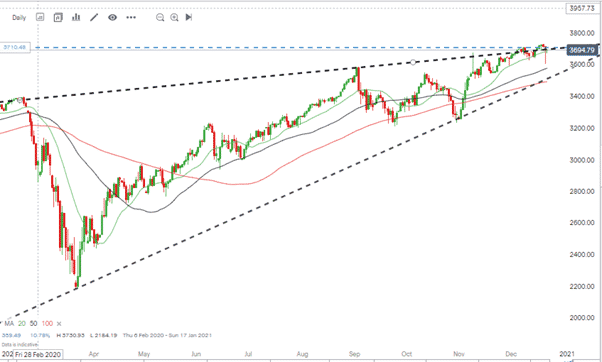
Task: Click the 2000.00 axis price label
Action: click(582, 318)
